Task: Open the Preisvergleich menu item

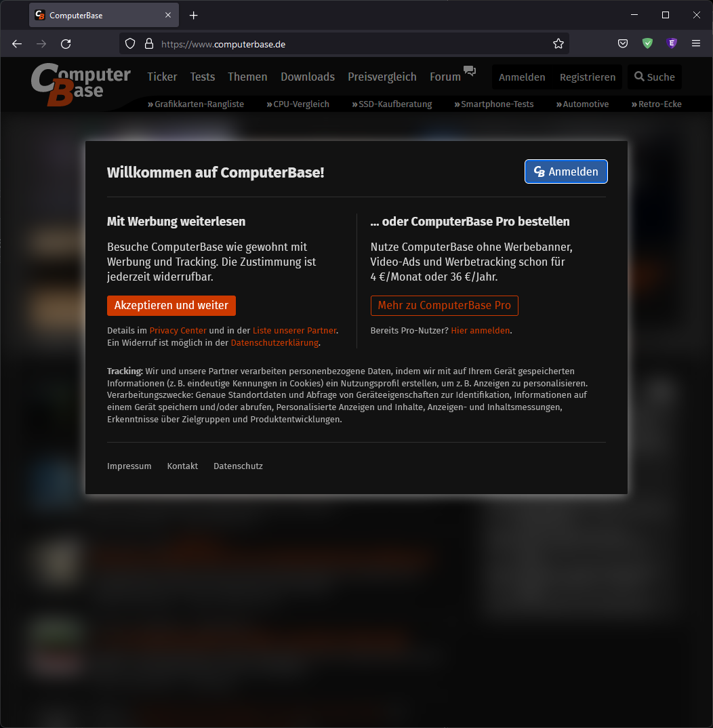Action: click(382, 77)
